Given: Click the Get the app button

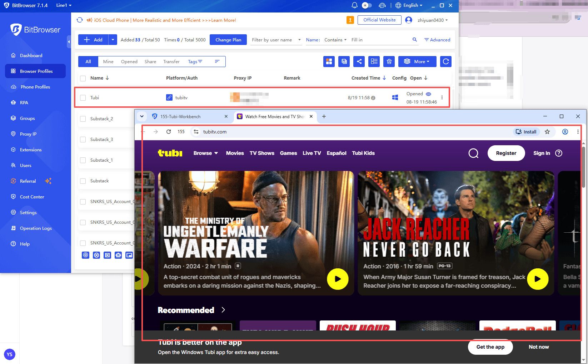Looking at the screenshot, I should tap(490, 347).
